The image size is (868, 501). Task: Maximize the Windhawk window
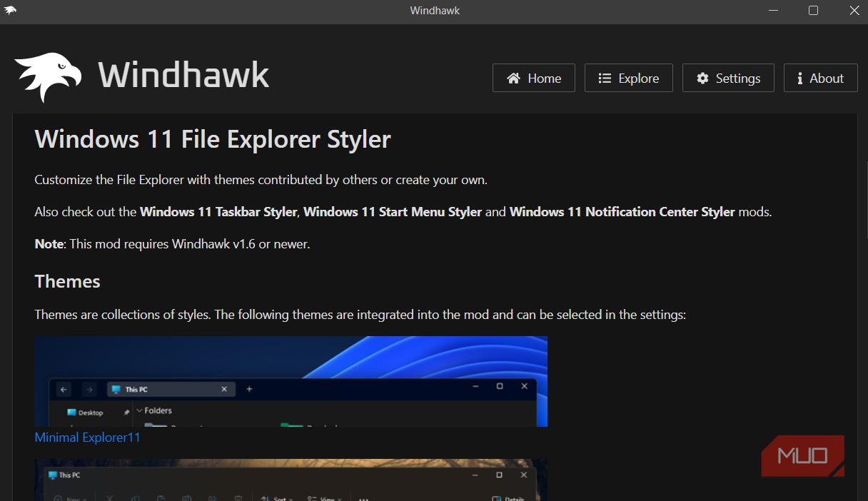[813, 11]
